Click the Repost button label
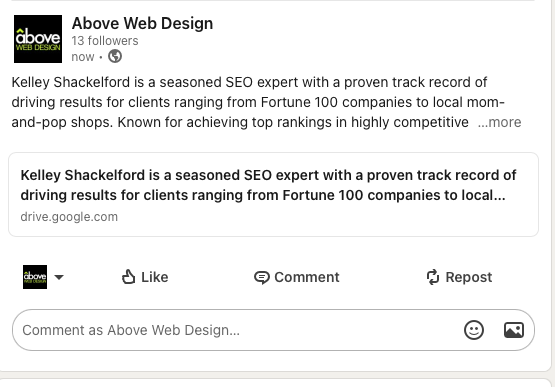This screenshot has height=387, width=555. (x=469, y=277)
